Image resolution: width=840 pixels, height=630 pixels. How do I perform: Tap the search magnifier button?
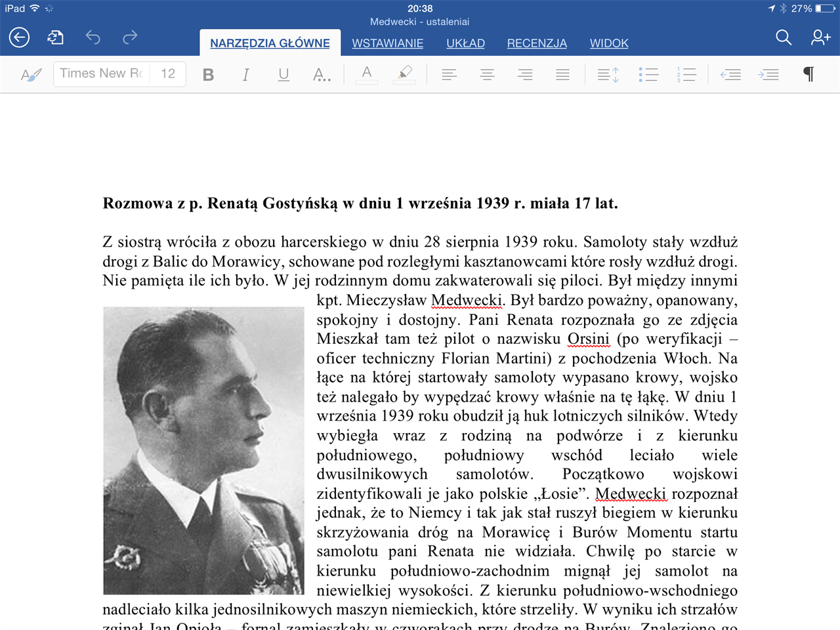tap(783, 37)
